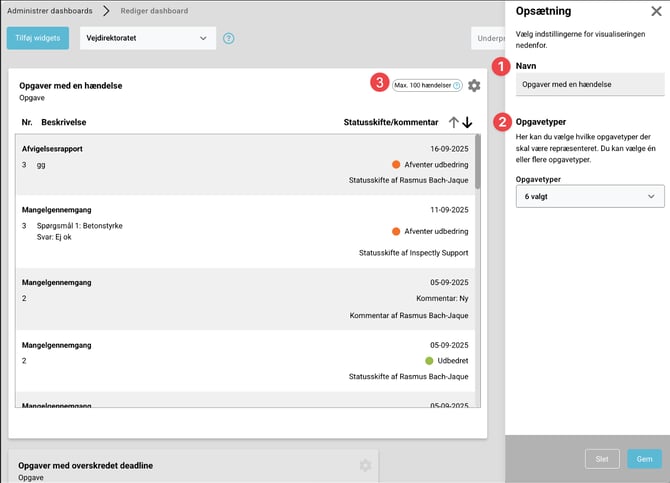670x483 pixels.
Task: Sort list ascending with up arrow
Action: 454,122
